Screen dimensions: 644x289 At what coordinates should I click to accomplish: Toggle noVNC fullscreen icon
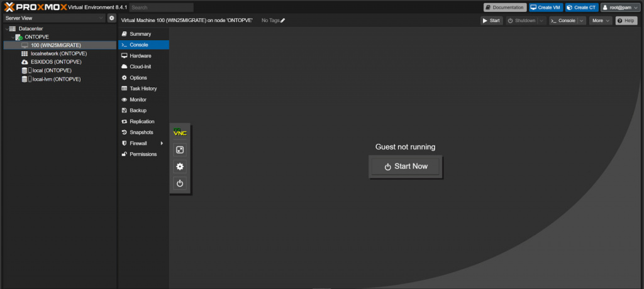180,150
